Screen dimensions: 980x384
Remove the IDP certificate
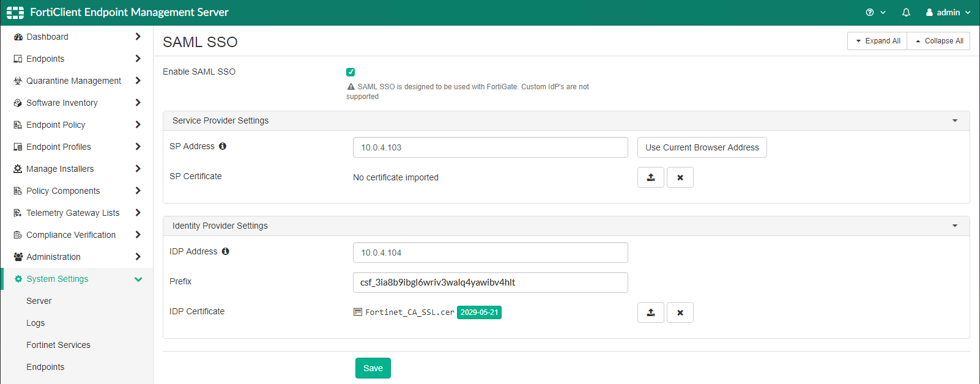[680, 312]
